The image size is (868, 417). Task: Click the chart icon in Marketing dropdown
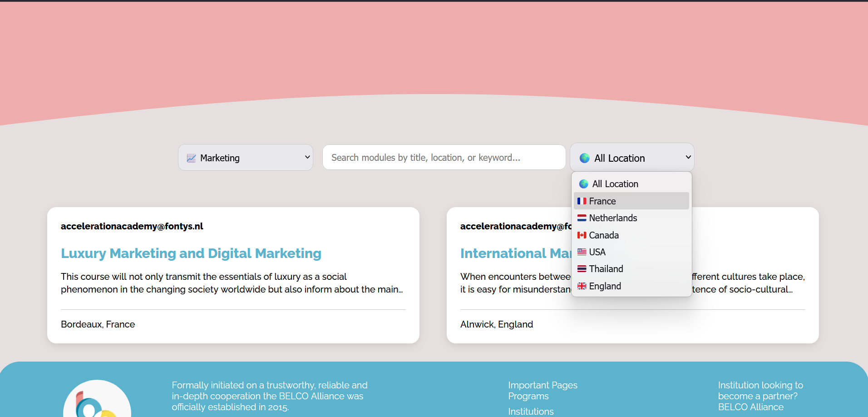191,158
